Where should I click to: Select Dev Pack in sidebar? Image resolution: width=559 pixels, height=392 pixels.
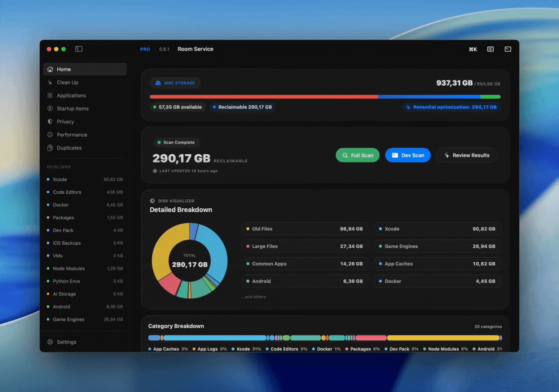[x=85, y=230]
